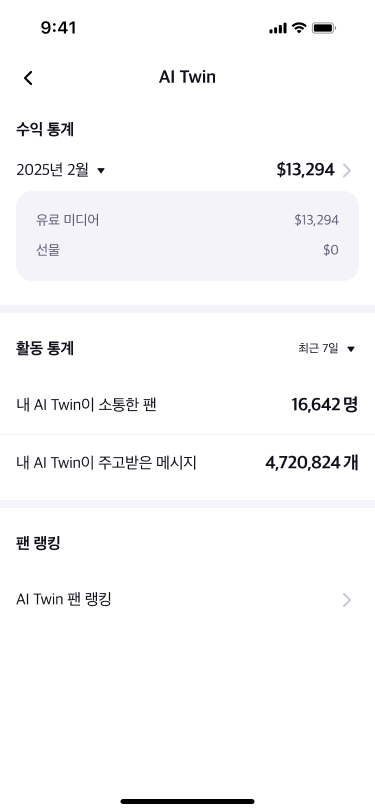Open the 최근 7일 period dropdown
This screenshot has height=812, width=375.
pyautogui.click(x=326, y=349)
